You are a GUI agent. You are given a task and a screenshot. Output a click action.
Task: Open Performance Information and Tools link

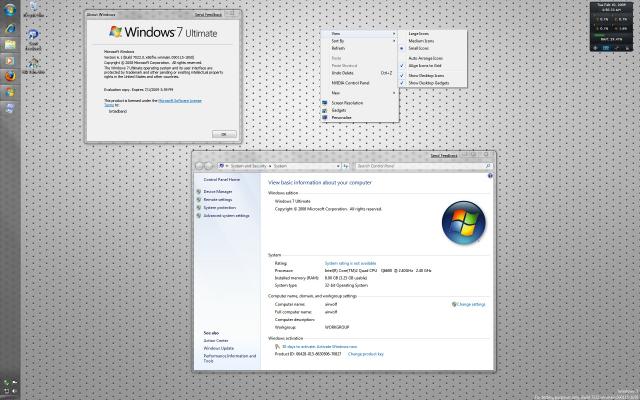[230, 358]
